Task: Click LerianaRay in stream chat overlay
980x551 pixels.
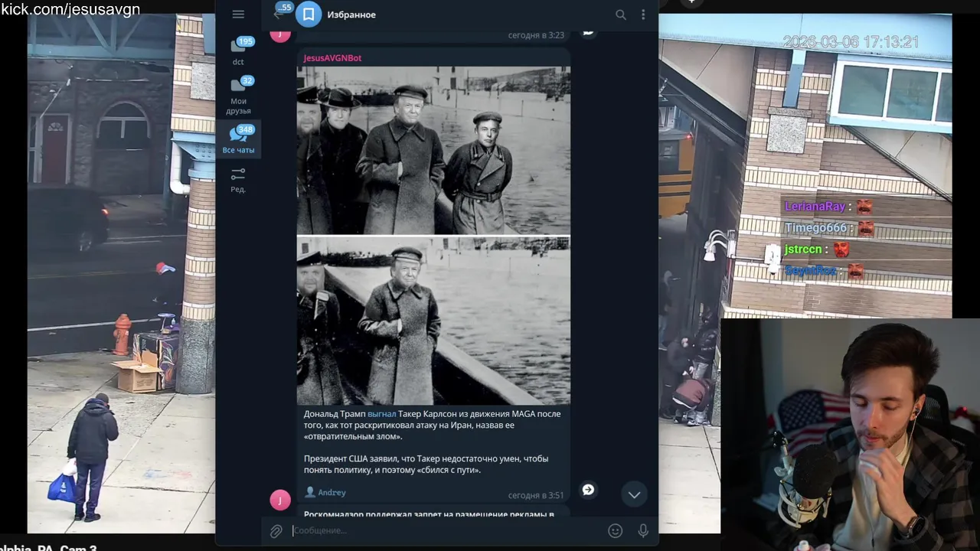Action: pos(815,207)
